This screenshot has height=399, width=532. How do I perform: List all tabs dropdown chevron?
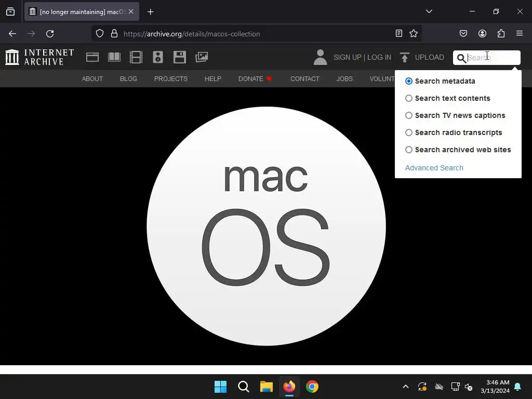429,11
